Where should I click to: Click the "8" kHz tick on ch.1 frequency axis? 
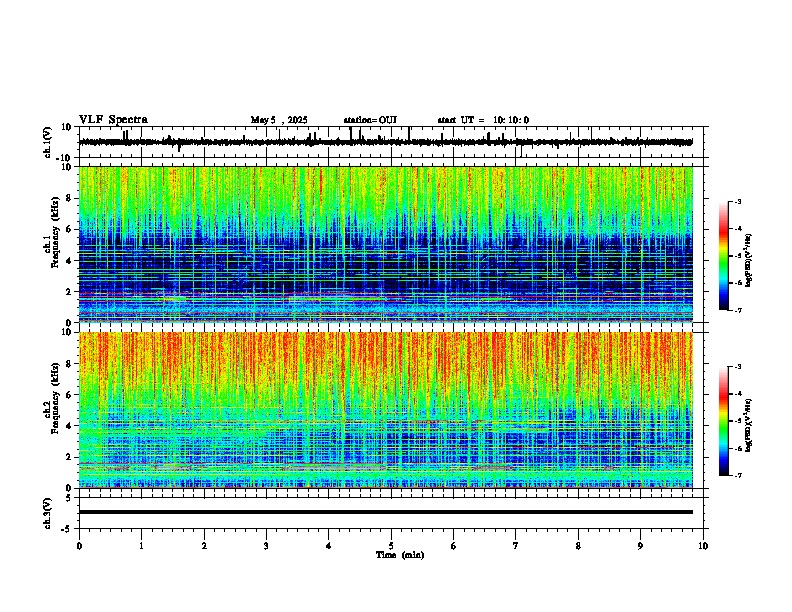pyautogui.click(x=69, y=198)
